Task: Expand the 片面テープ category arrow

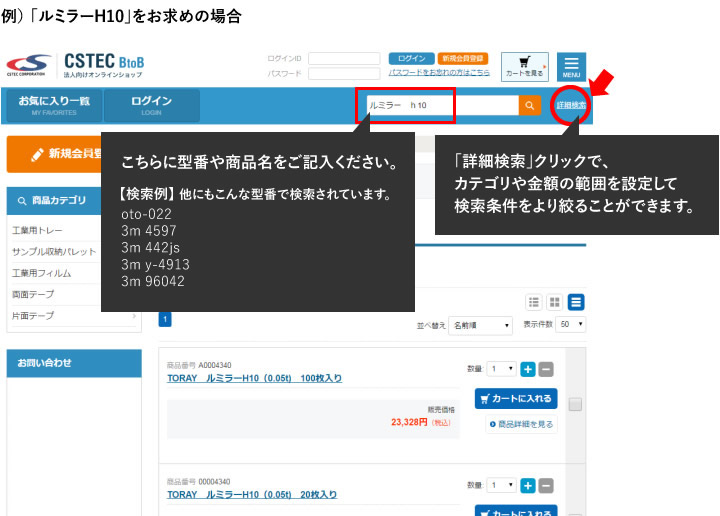Action: point(134,316)
